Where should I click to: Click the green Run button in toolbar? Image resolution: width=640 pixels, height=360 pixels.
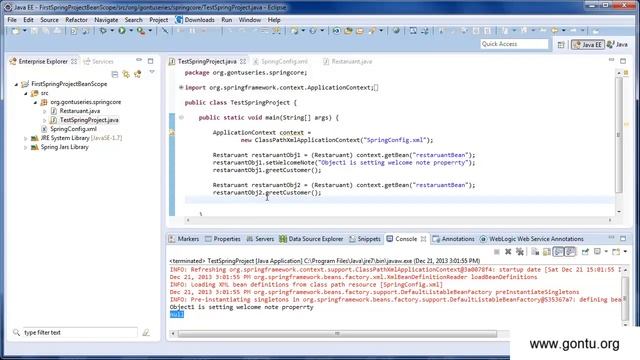tap(122, 31)
